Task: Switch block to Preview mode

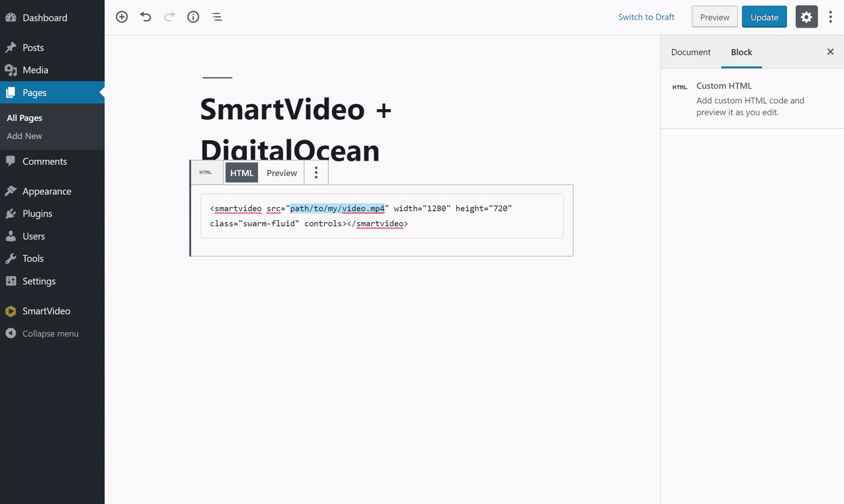Action: [x=282, y=173]
